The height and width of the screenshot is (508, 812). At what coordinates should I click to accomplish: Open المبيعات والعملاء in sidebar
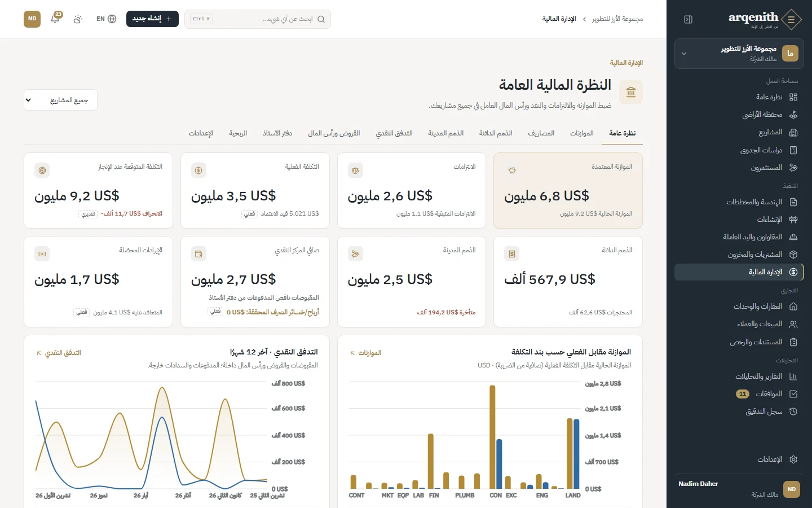click(739, 324)
